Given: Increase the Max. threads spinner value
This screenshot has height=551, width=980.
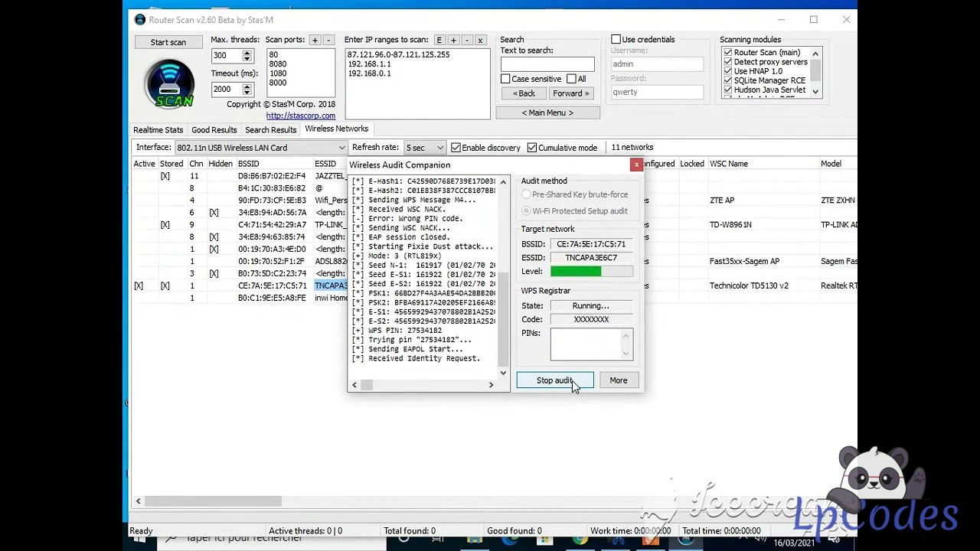Looking at the screenshot, I should (x=247, y=53).
